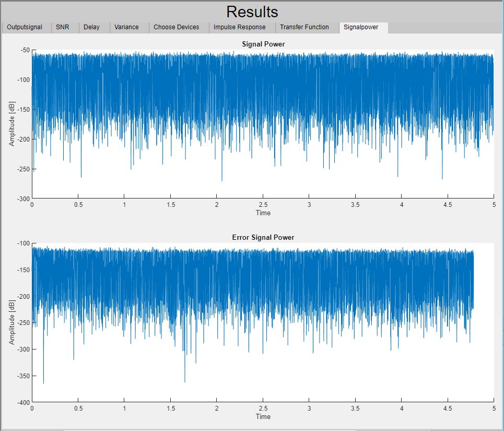The image size is (504, 431).
Task: Click Amplitude [dB] label of Error Signal plot
Action: (x=12, y=323)
